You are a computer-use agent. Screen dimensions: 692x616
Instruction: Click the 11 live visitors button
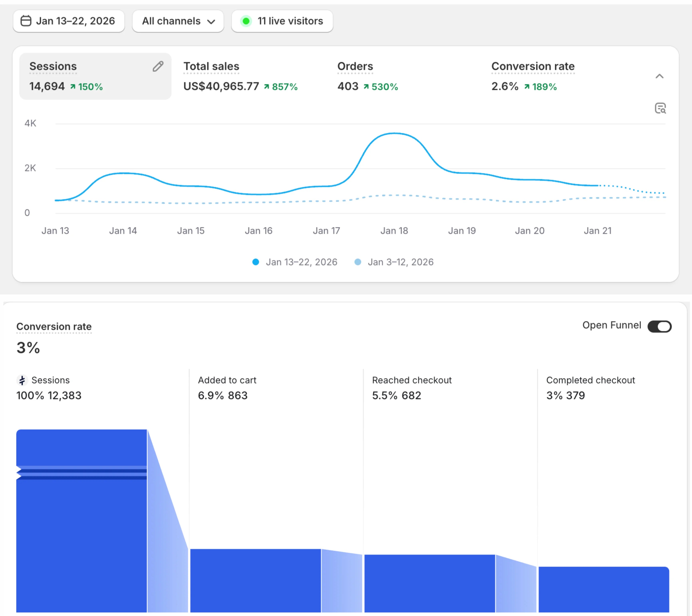point(282,21)
